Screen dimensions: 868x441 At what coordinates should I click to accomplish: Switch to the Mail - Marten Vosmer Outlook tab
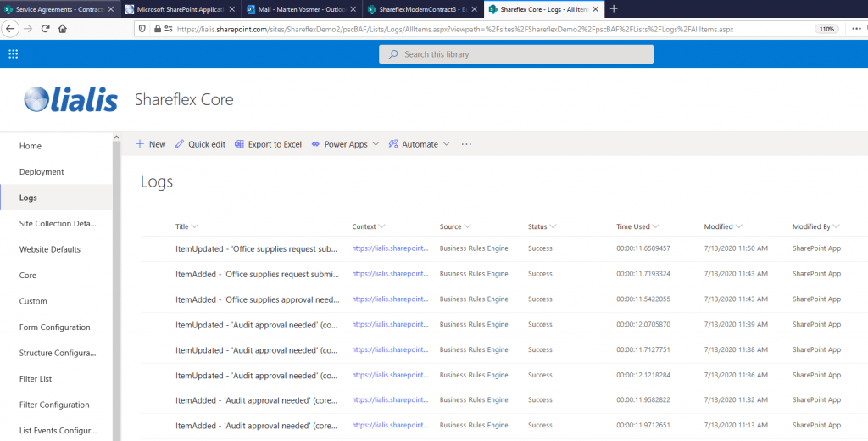point(302,8)
